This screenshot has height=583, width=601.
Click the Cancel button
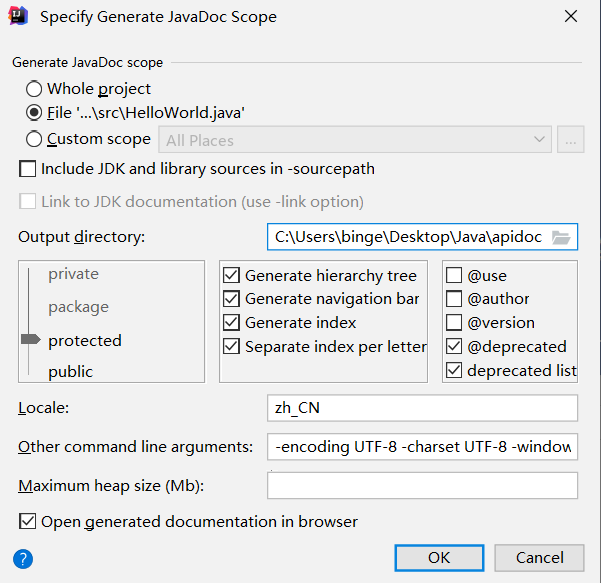[x=539, y=558]
